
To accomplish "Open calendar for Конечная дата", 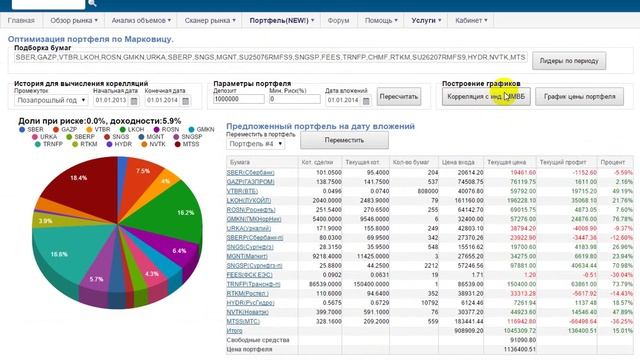I will pos(185,101).
